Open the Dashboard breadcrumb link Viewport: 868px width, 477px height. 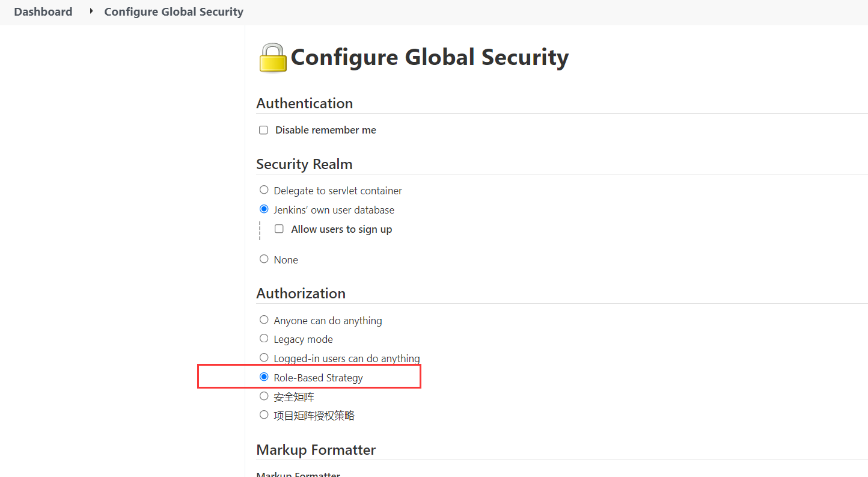tap(43, 12)
